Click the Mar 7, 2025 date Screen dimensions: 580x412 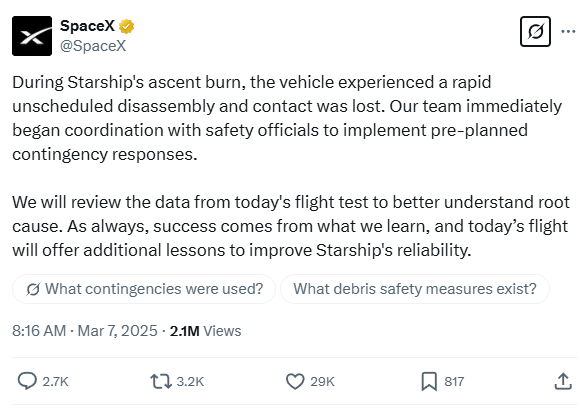118,331
